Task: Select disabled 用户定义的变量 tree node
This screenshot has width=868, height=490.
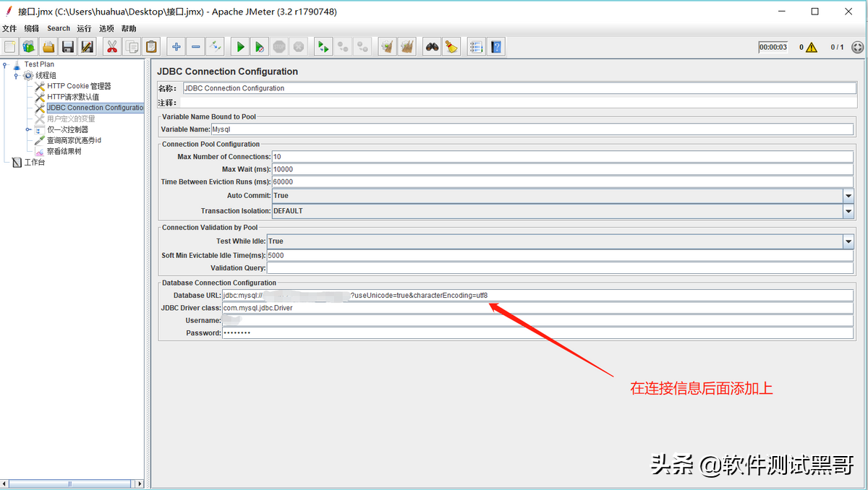Action: coord(71,119)
